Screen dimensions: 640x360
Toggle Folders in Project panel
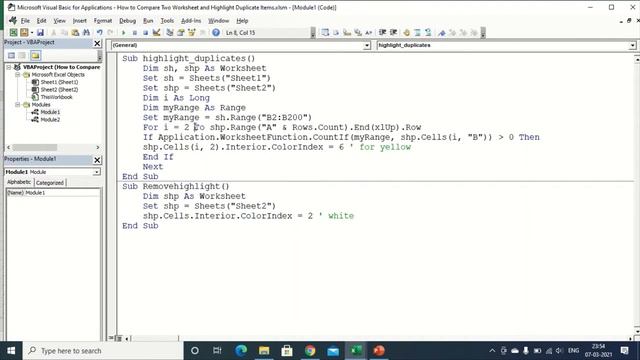[35, 56]
